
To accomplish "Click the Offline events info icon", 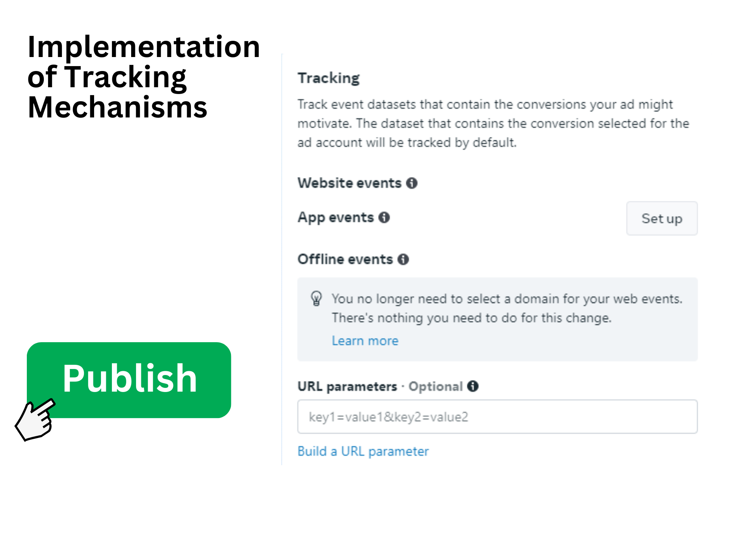I will [403, 259].
